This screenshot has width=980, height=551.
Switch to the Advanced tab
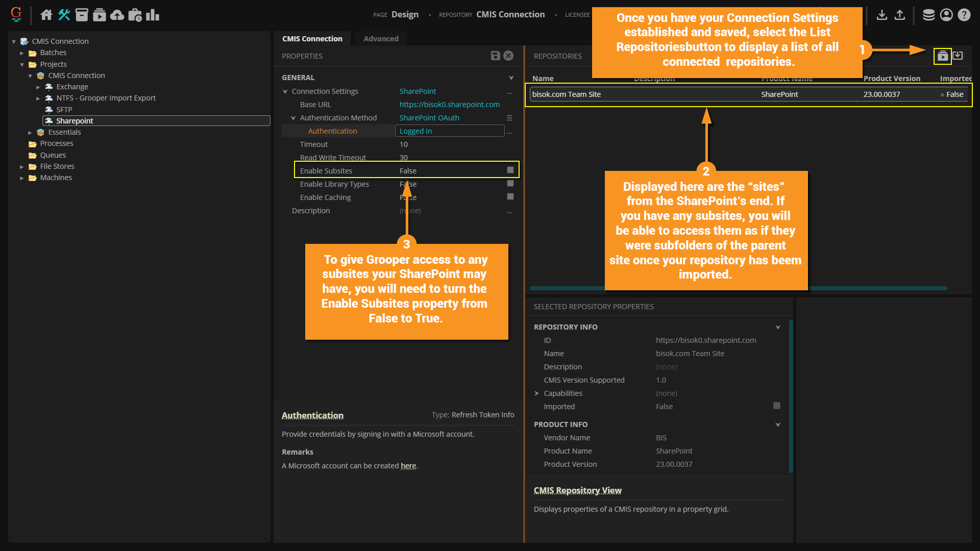(x=381, y=39)
